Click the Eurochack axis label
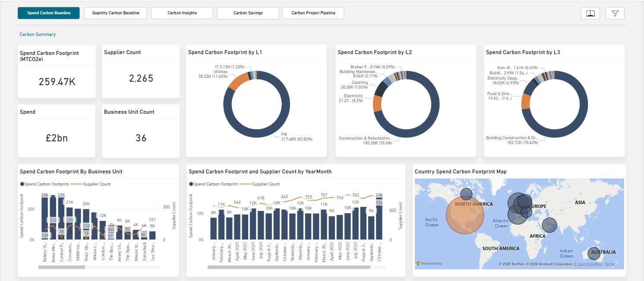644x281 pixels. pos(144,251)
